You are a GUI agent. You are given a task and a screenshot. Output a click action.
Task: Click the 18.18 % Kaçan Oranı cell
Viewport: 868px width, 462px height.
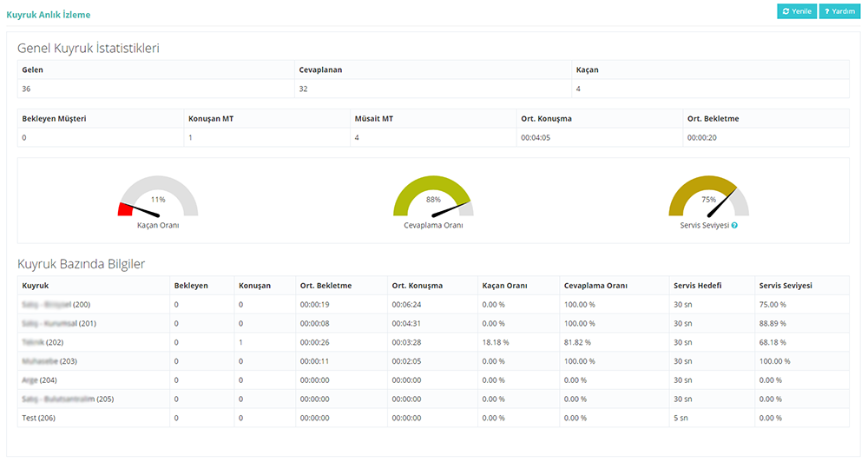[496, 342]
